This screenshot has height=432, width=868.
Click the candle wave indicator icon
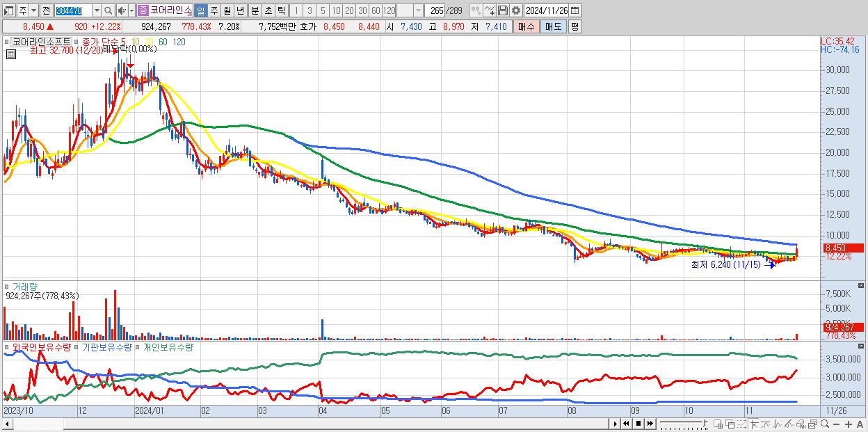pyautogui.click(x=778, y=424)
